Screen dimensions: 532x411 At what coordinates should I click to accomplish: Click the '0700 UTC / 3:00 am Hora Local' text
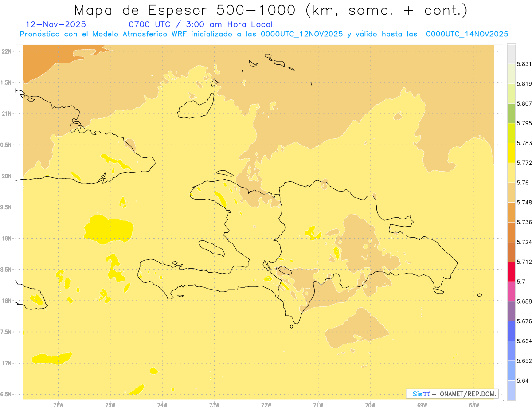coord(200,25)
